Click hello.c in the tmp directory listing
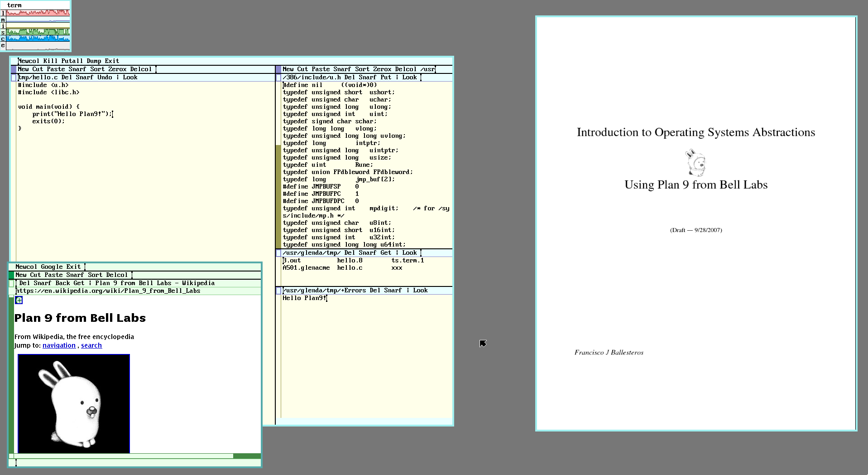 [x=350, y=268]
